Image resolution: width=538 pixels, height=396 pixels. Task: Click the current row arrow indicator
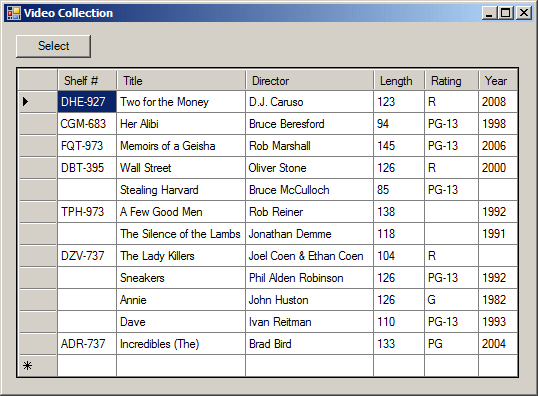[25, 102]
